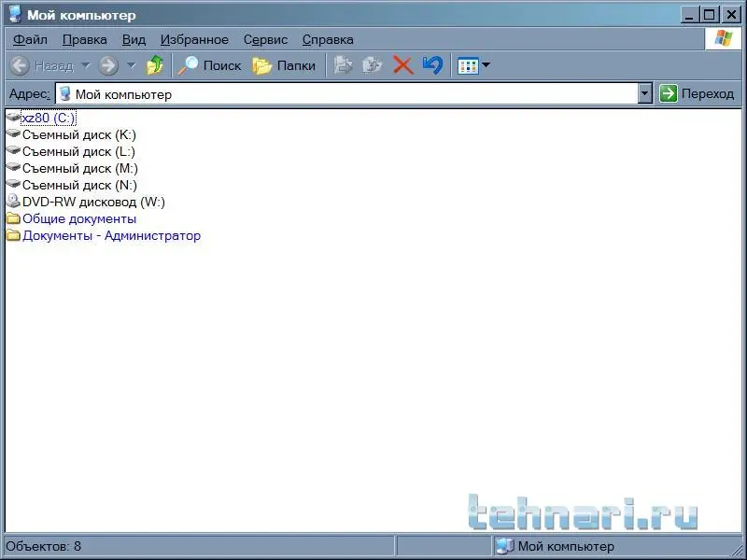The height and width of the screenshot is (560, 747).
Task: Open the Правка menu
Action: click(x=85, y=39)
